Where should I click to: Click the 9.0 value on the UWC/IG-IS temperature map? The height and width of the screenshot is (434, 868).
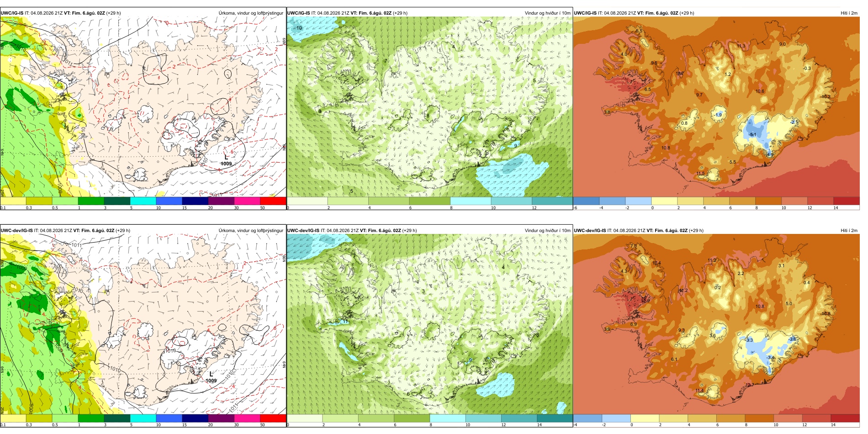coord(783,44)
